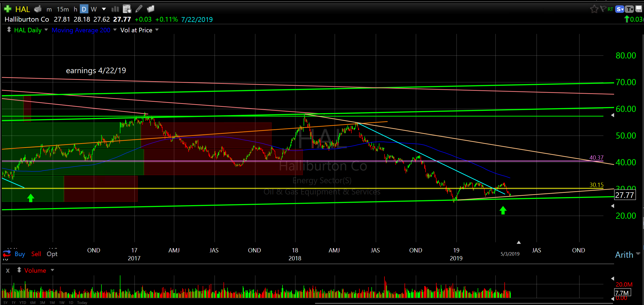The height and width of the screenshot is (305, 644).
Task: Expand the Moving Average 200 dropdown
Action: (115, 30)
